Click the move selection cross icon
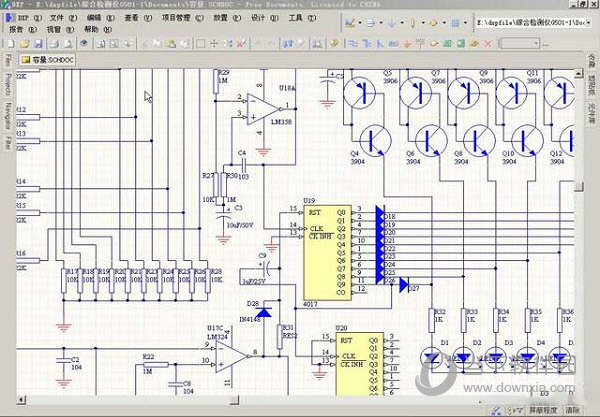 pyautogui.click(x=214, y=44)
